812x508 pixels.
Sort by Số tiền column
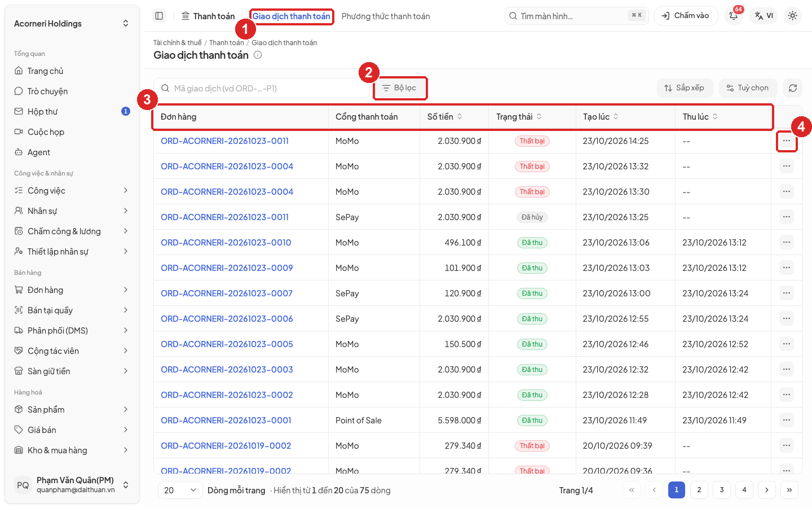click(x=445, y=116)
